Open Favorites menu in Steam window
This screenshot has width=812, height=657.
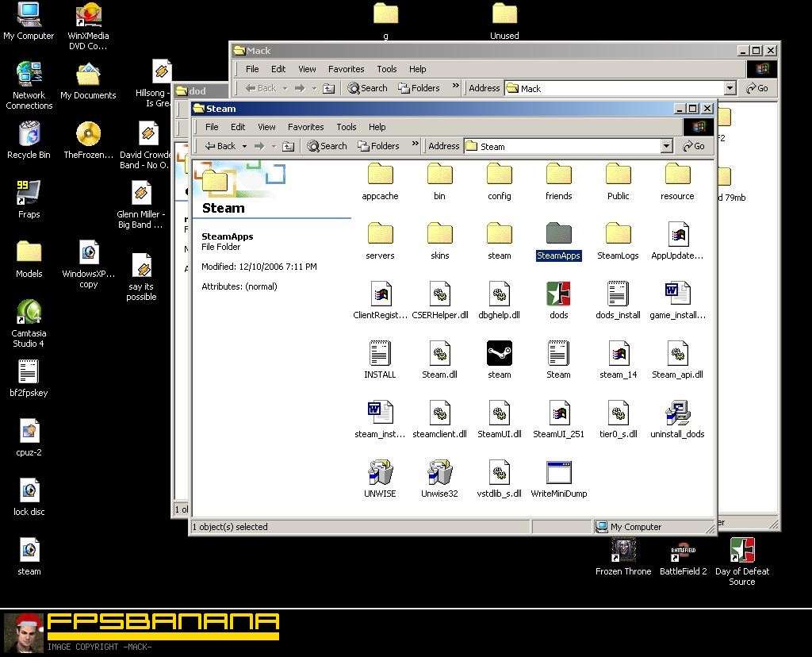(305, 127)
